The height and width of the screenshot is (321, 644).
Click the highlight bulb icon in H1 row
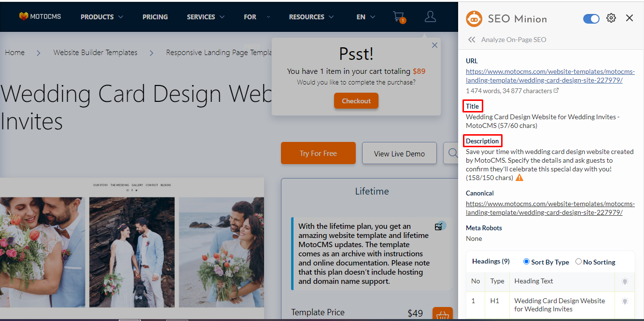click(x=625, y=301)
